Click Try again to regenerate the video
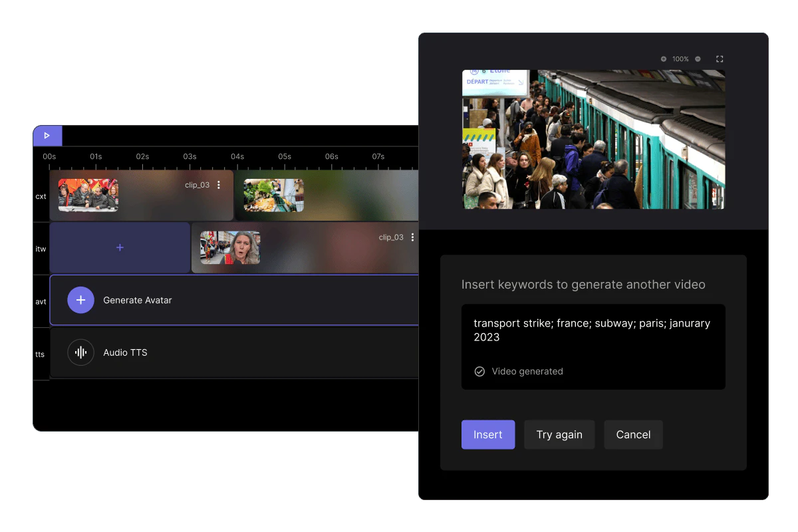798x532 pixels. point(559,434)
